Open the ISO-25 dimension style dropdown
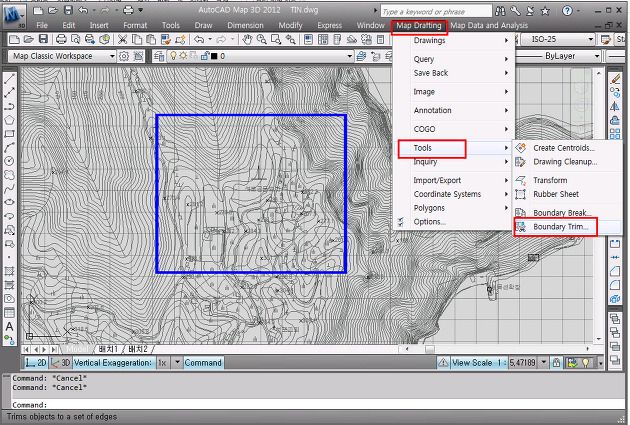 click(x=590, y=39)
